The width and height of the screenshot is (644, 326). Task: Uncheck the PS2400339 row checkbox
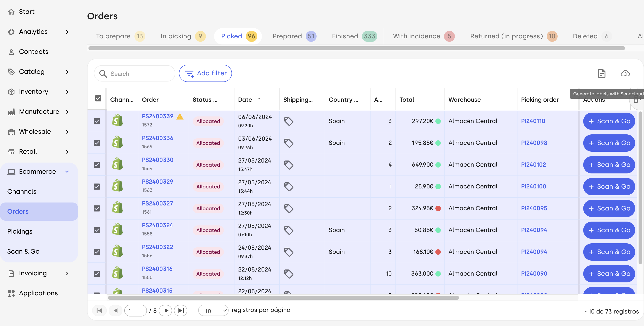point(97,121)
